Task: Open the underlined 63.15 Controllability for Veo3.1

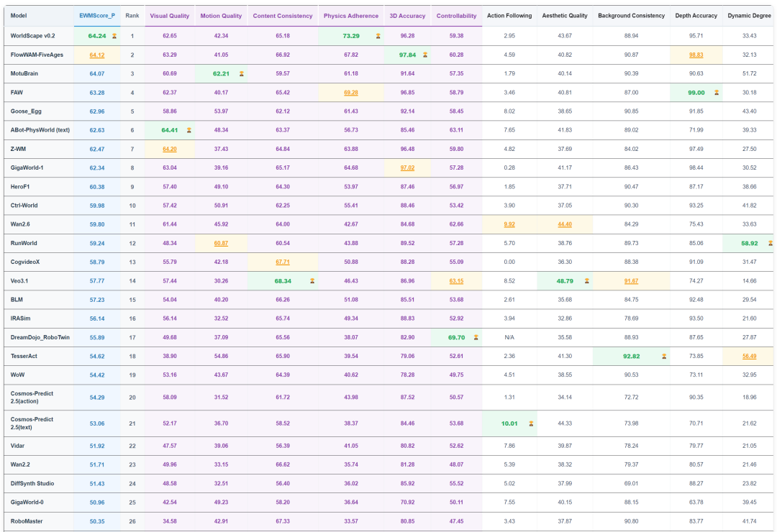Action: 456,281
